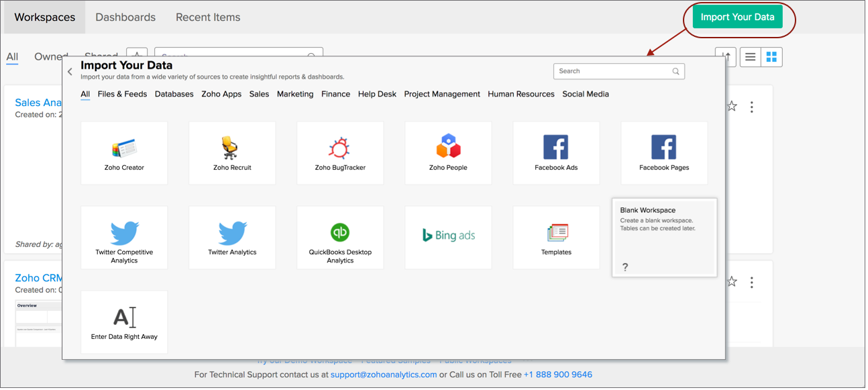Choose QuickBooks Desktop Analytics connector
Viewport: 868px width, 390px height.
click(340, 238)
